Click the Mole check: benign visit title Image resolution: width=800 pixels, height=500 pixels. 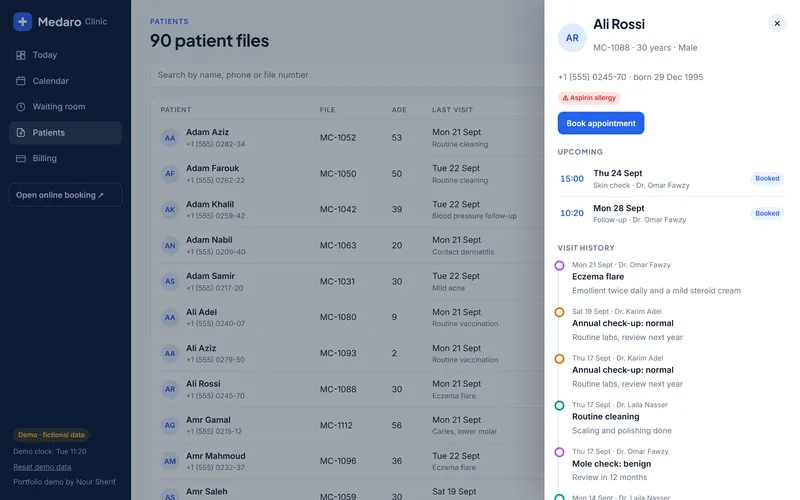point(611,464)
